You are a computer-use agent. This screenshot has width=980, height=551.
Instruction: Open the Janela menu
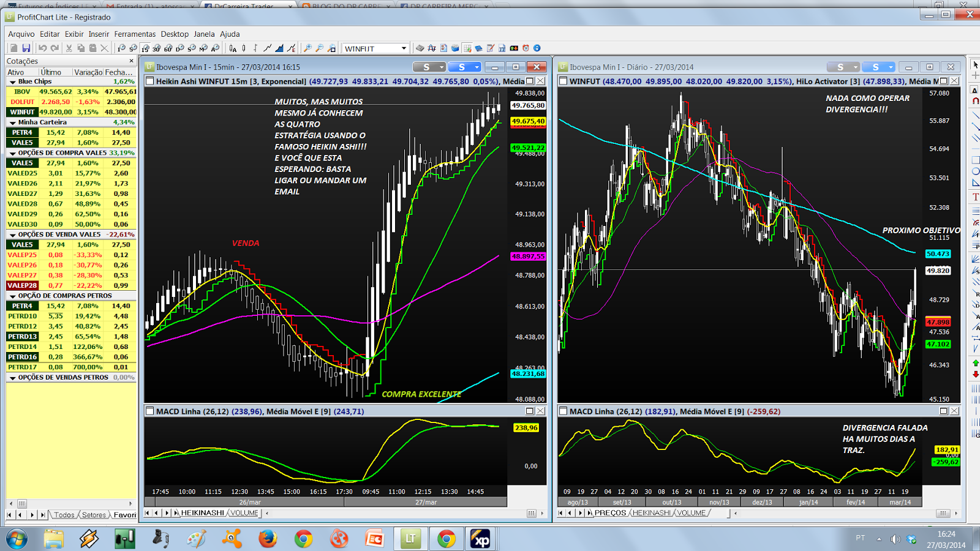pyautogui.click(x=204, y=34)
